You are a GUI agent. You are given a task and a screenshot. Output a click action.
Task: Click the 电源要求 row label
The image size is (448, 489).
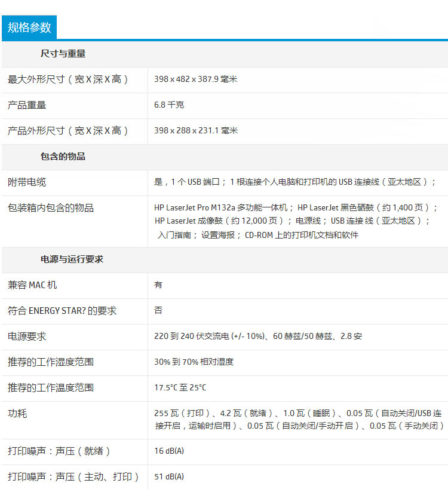27,336
